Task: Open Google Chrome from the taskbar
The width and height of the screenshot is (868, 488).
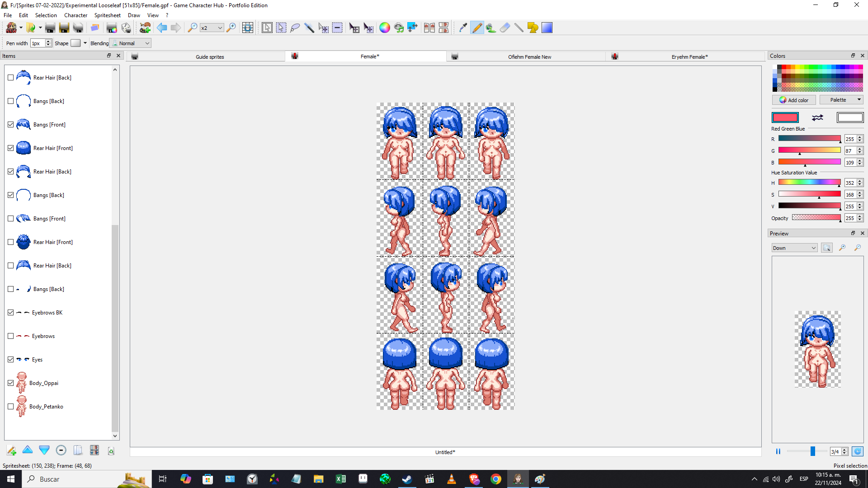Action: [x=496, y=479]
